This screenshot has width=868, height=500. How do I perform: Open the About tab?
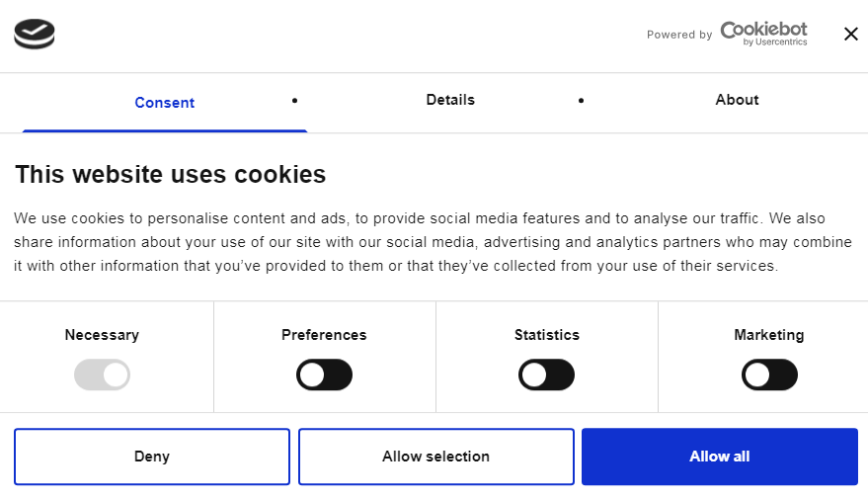[737, 100]
